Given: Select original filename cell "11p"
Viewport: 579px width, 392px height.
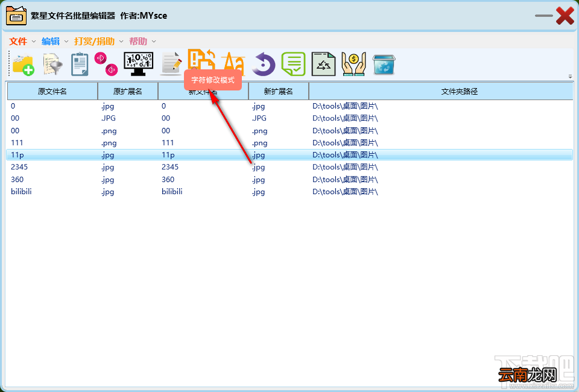Looking at the screenshot, I should point(17,155).
